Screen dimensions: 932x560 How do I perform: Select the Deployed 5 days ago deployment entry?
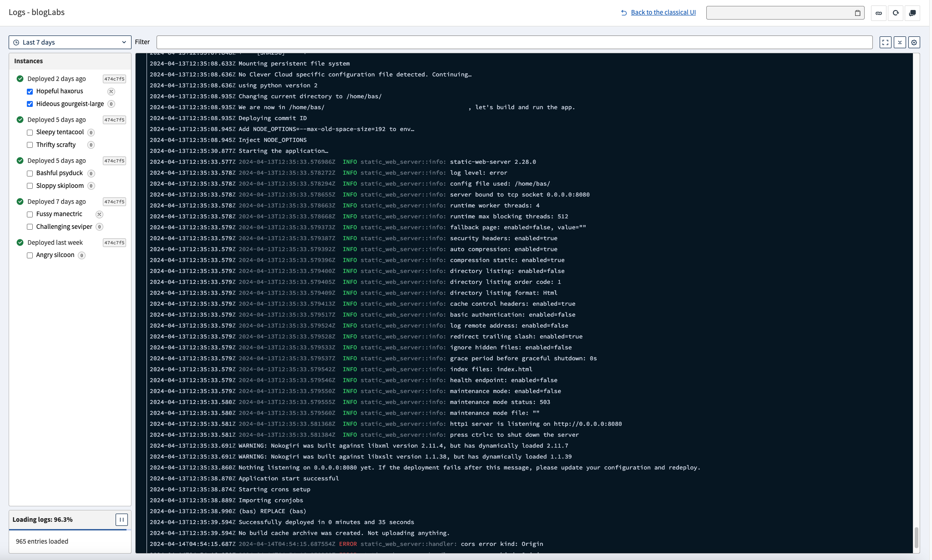(56, 119)
